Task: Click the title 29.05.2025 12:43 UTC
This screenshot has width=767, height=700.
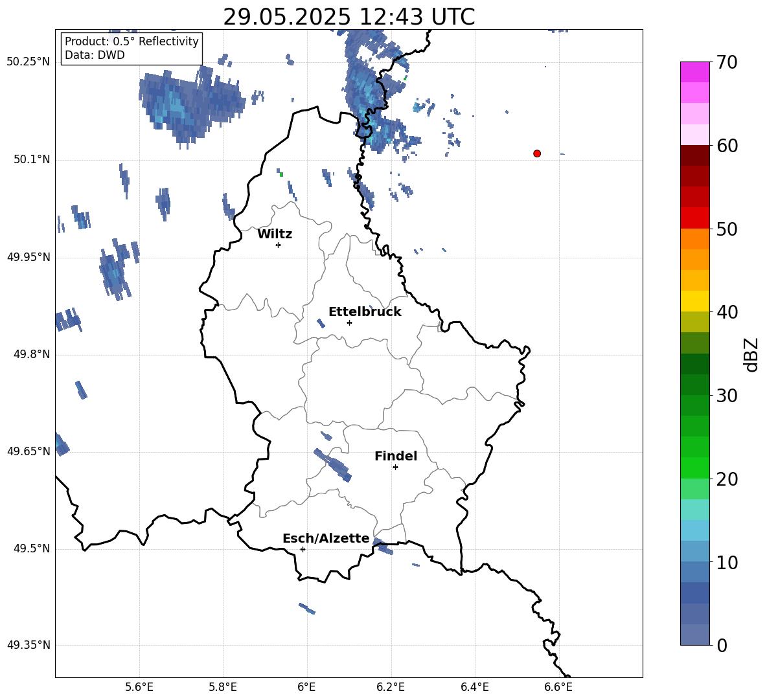Action: point(349,17)
